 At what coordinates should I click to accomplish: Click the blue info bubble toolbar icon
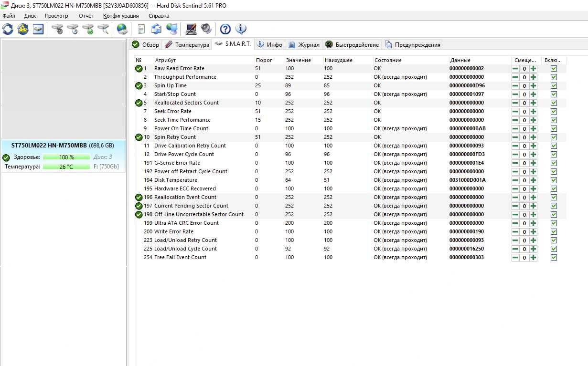tap(241, 29)
